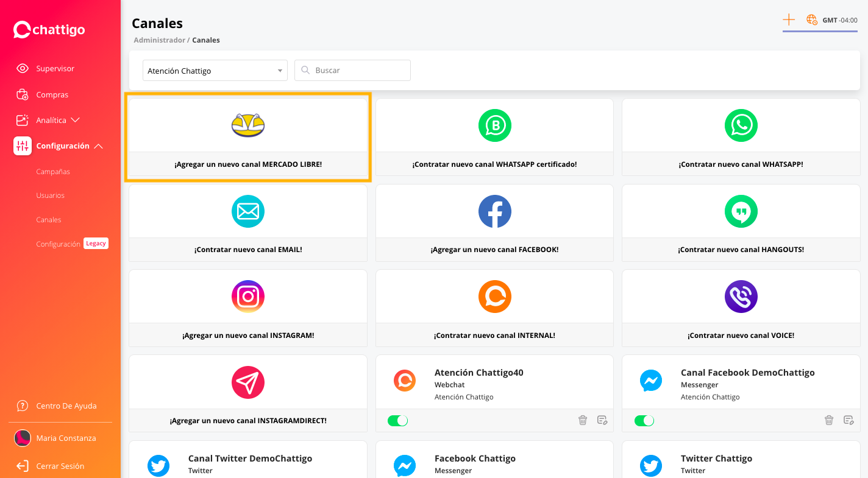Click the Viber-style Voice channel icon

pos(741,297)
